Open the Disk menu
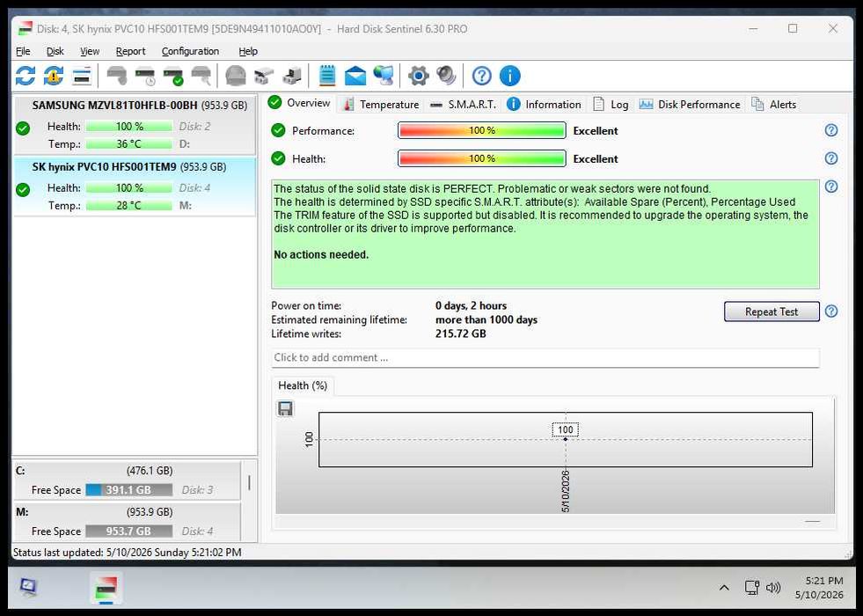The width and height of the screenshot is (863, 616). click(x=55, y=51)
